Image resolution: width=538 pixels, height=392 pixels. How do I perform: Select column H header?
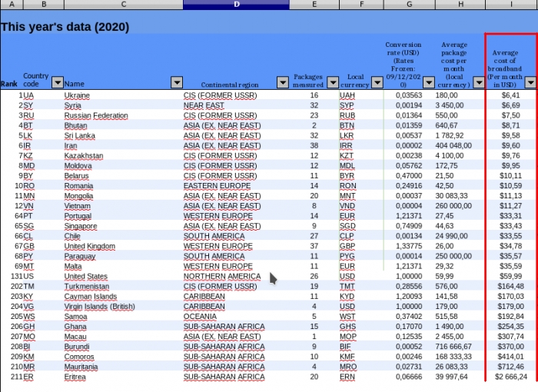pyautogui.click(x=460, y=5)
